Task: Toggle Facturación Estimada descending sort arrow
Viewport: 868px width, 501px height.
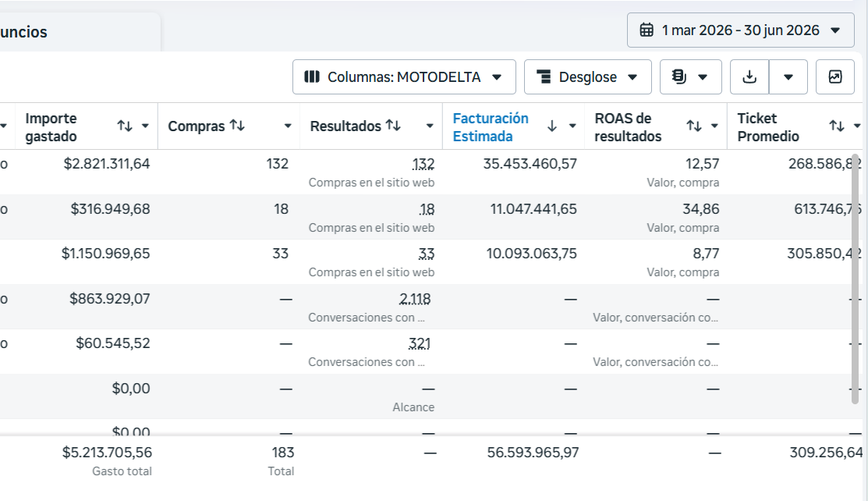Action: (552, 126)
